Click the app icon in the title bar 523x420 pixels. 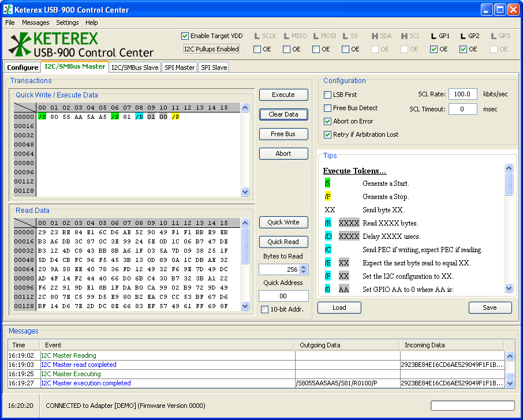(9, 10)
